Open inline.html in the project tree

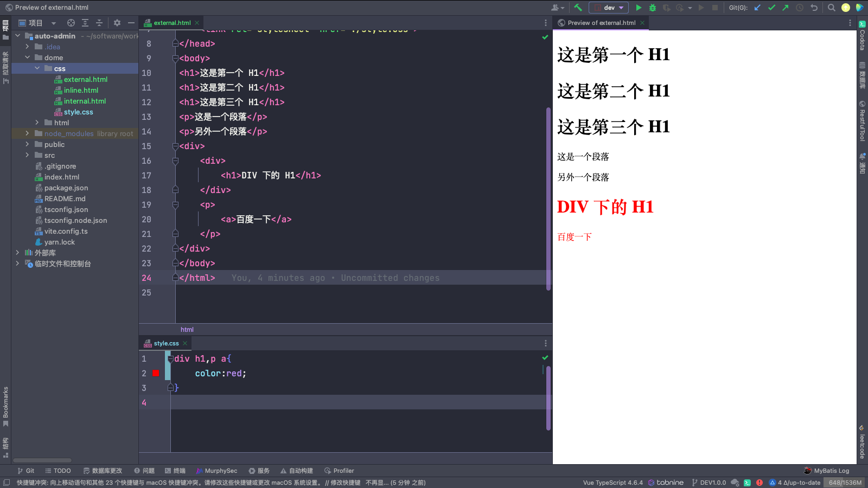click(x=81, y=90)
